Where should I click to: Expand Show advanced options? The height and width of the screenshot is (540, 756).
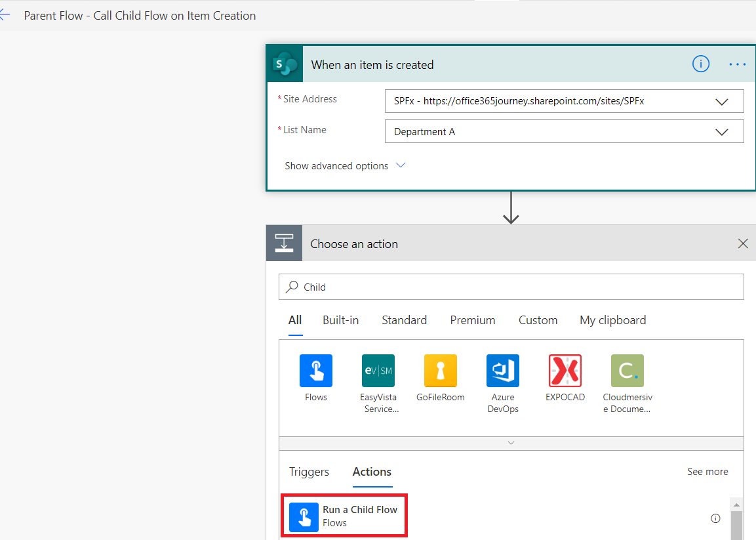(x=345, y=165)
